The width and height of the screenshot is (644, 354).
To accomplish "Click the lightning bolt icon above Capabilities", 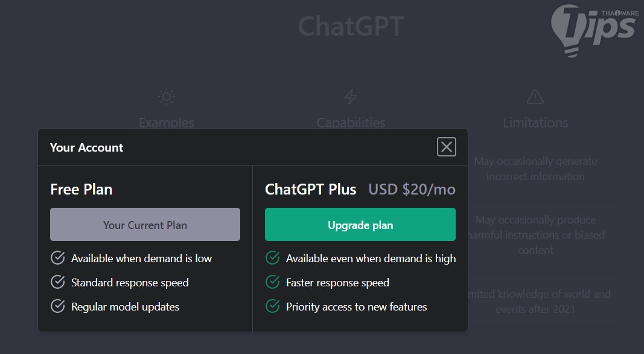I will [x=351, y=97].
